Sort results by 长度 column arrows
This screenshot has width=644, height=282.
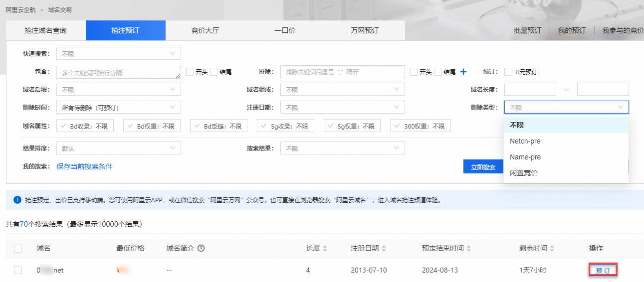coord(325,248)
